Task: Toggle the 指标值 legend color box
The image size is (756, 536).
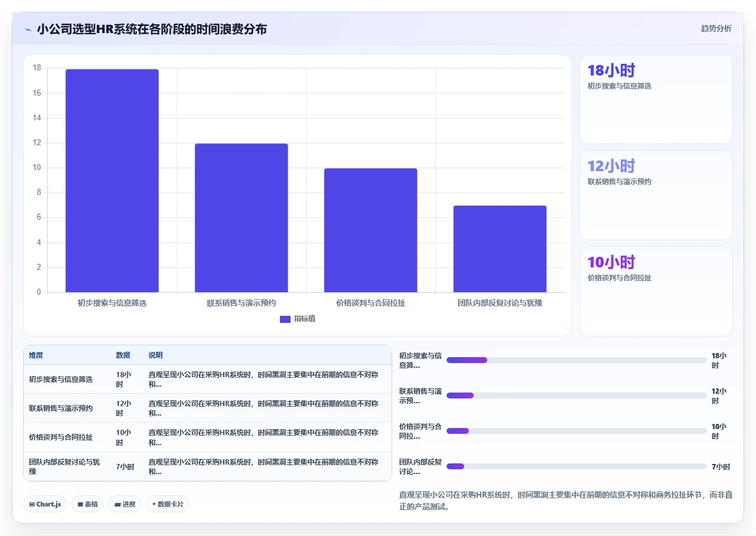Action: coord(285,319)
